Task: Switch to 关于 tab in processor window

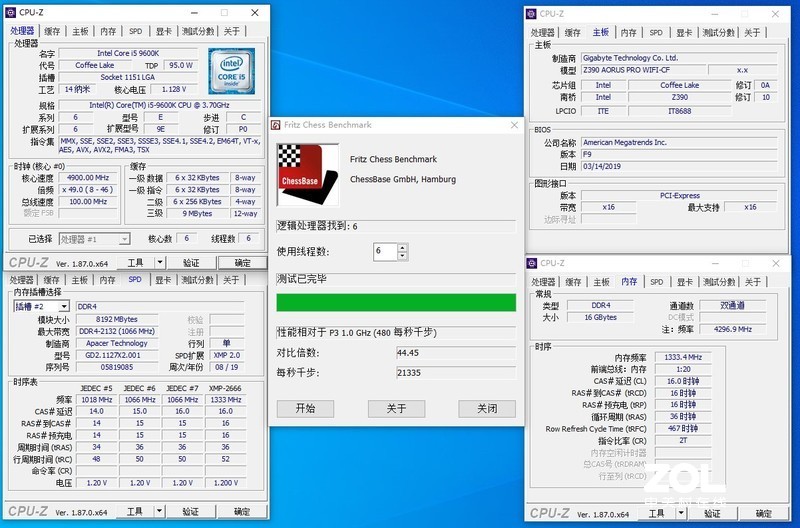Action: (x=232, y=31)
